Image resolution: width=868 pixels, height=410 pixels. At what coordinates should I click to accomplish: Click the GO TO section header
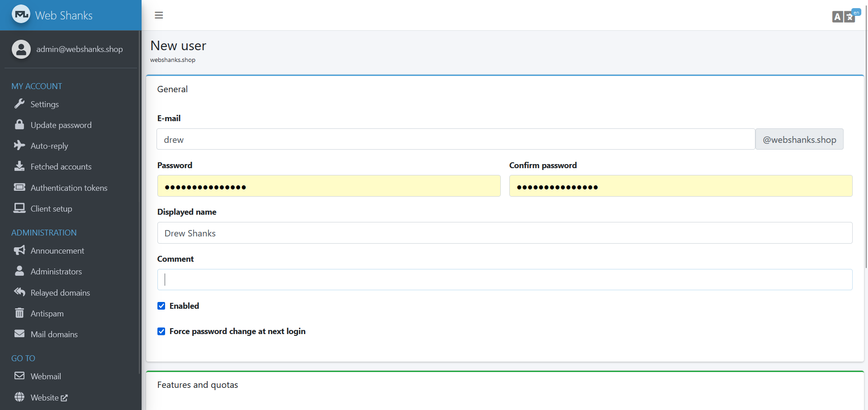23,358
